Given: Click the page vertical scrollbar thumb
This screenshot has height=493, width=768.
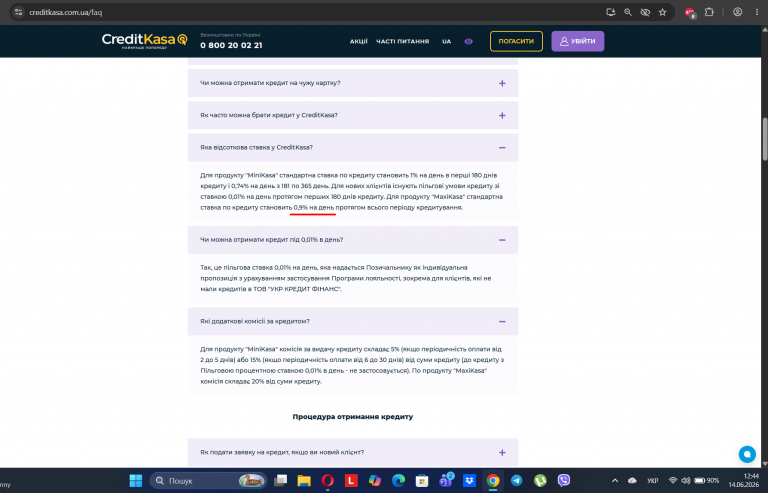Looking at the screenshot, I should [765, 139].
